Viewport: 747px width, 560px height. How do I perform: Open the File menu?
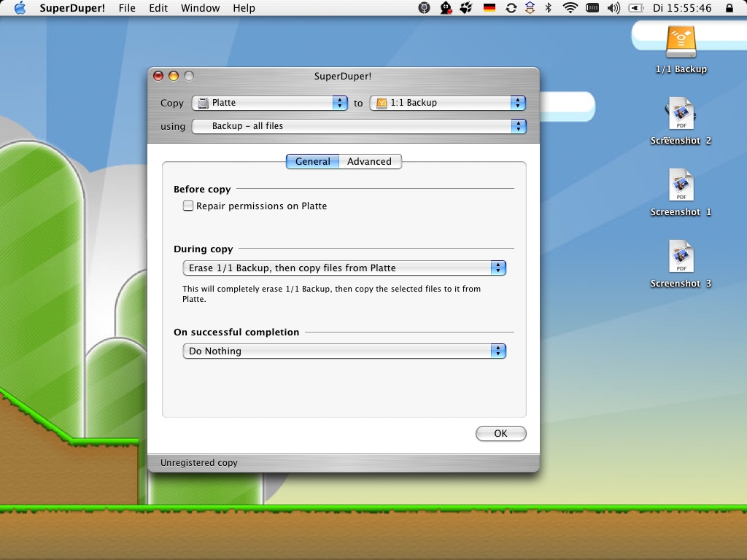pos(127,8)
